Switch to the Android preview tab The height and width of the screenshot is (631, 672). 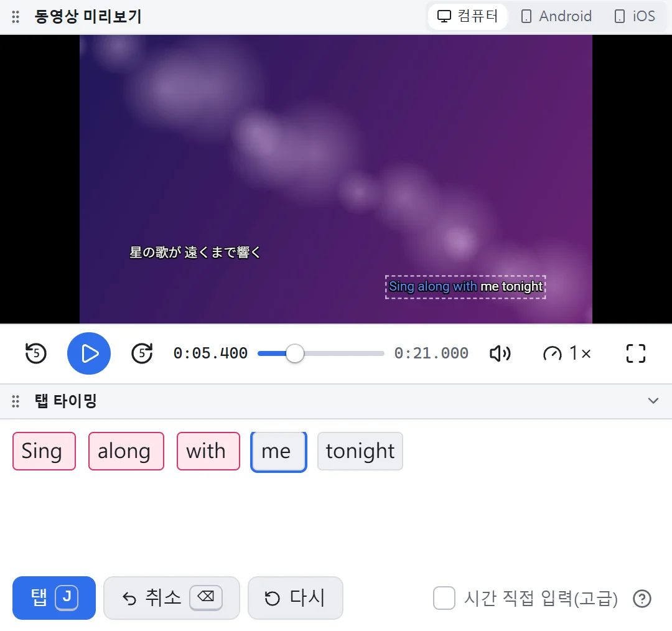pos(556,16)
